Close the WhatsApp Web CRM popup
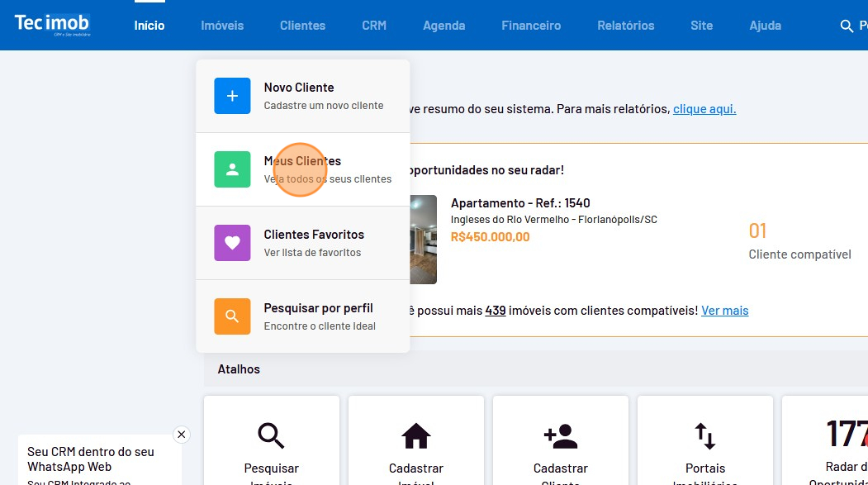 pyautogui.click(x=182, y=435)
